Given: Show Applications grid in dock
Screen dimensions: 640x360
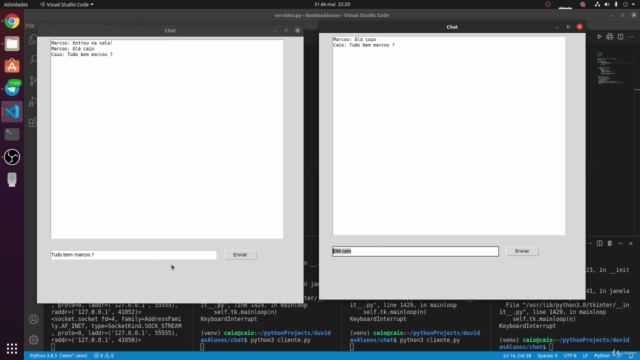Looking at the screenshot, I should 12,348.
